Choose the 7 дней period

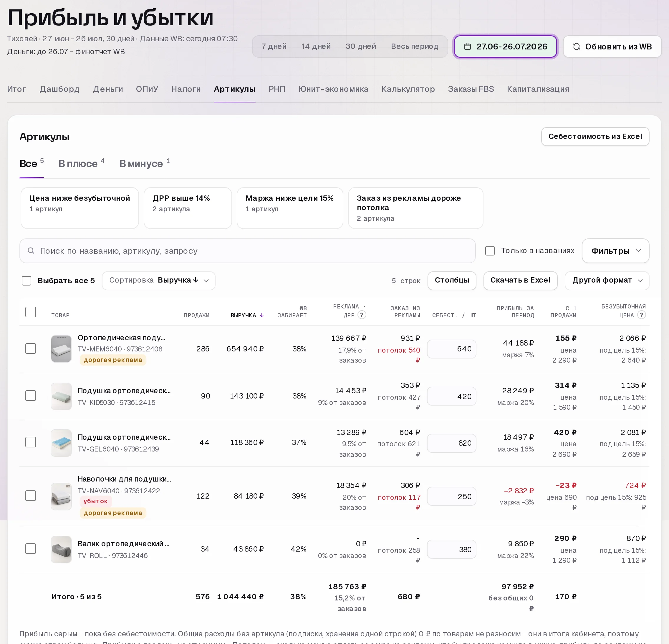pyautogui.click(x=274, y=47)
